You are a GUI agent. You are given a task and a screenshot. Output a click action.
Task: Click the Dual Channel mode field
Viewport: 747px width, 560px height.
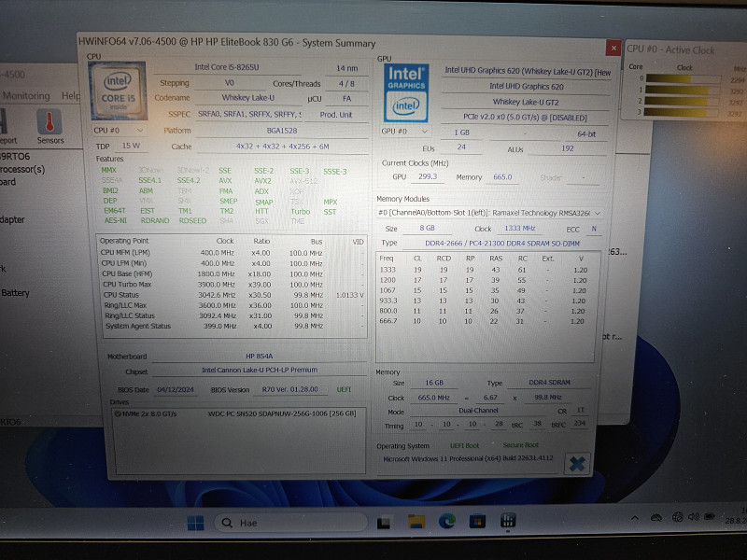coord(478,411)
